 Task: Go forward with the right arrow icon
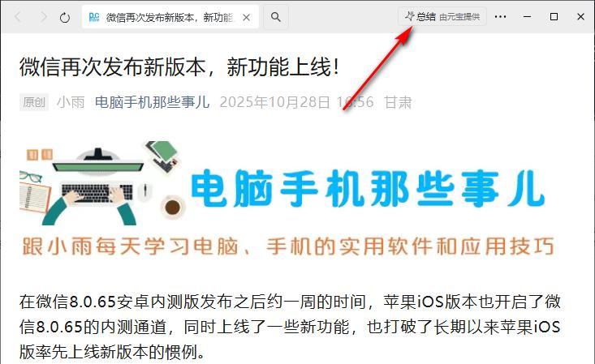tap(43, 17)
